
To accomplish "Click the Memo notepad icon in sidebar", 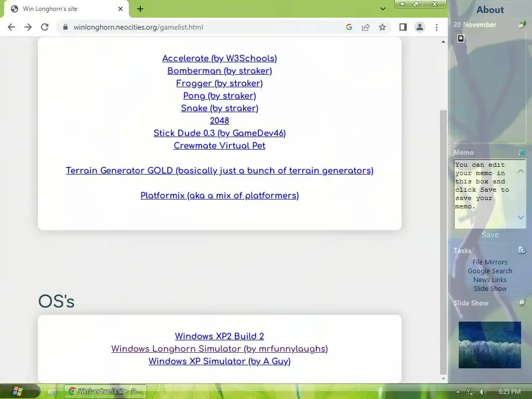I will pos(522,152).
